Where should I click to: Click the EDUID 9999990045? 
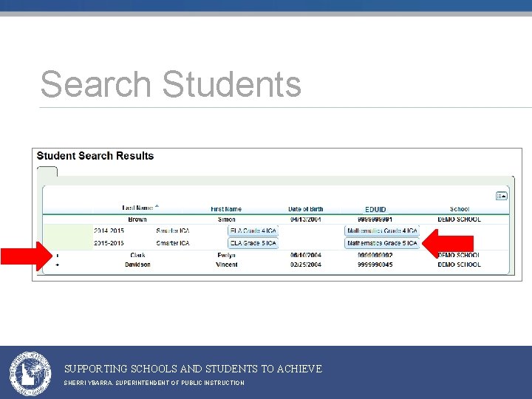point(375,265)
